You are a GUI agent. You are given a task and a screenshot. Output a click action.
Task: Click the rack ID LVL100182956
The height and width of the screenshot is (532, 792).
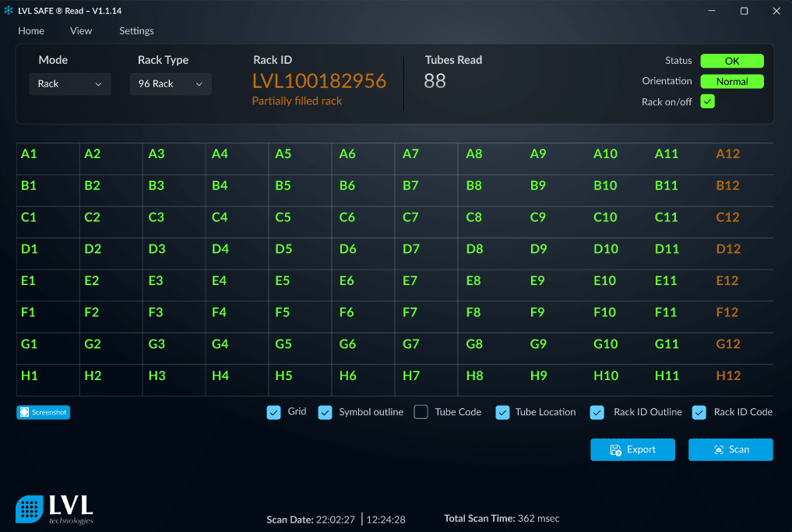pyautogui.click(x=319, y=81)
